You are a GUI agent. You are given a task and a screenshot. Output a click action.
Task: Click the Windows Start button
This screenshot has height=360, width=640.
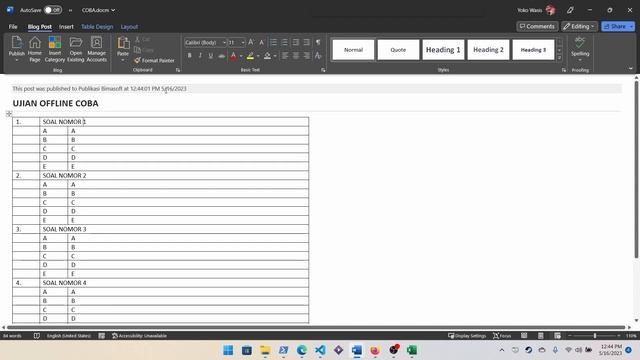[228, 350]
